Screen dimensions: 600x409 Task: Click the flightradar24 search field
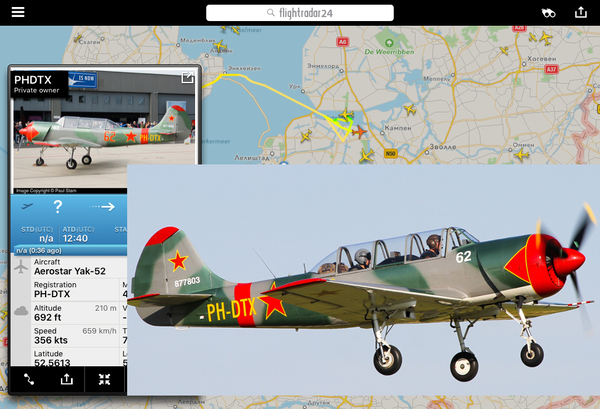point(299,13)
